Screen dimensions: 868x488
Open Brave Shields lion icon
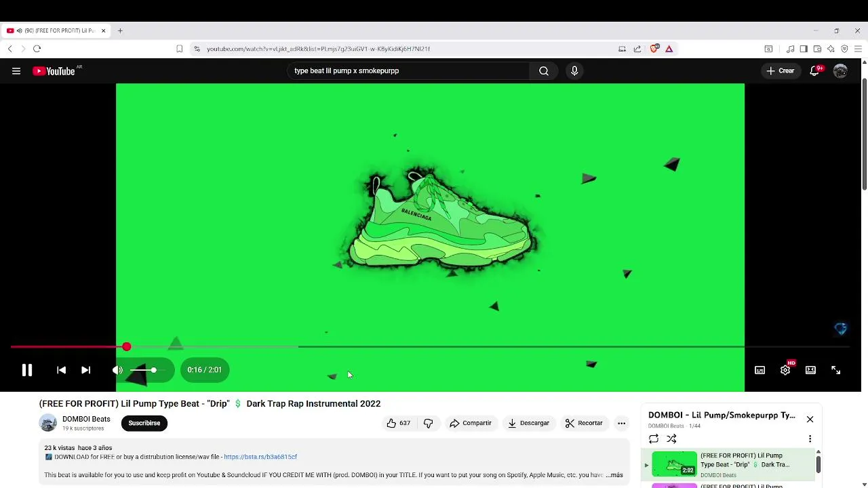654,49
